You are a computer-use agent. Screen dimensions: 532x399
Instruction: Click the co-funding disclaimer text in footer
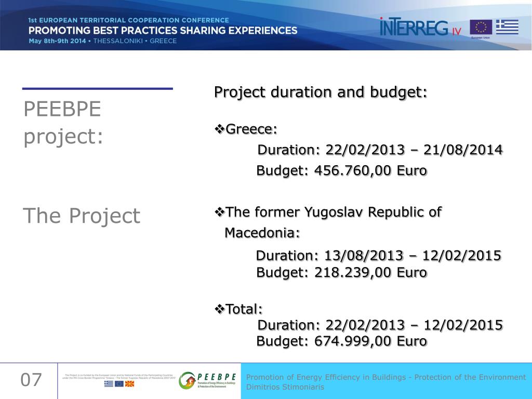pyautogui.click(x=119, y=376)
